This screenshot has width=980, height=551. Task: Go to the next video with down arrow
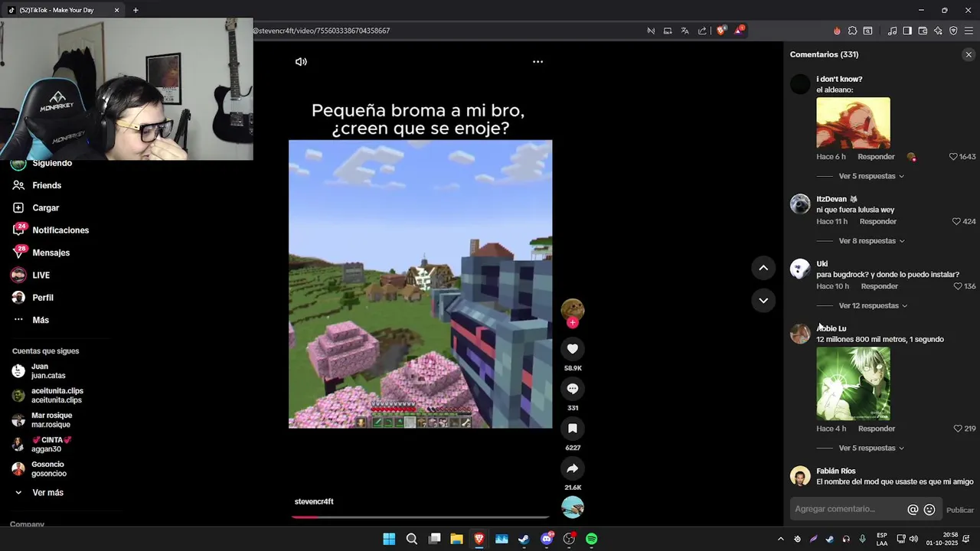(763, 301)
